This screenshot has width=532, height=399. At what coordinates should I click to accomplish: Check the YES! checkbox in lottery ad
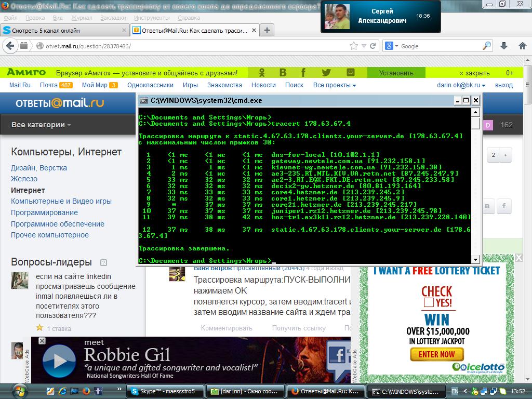[429, 302]
